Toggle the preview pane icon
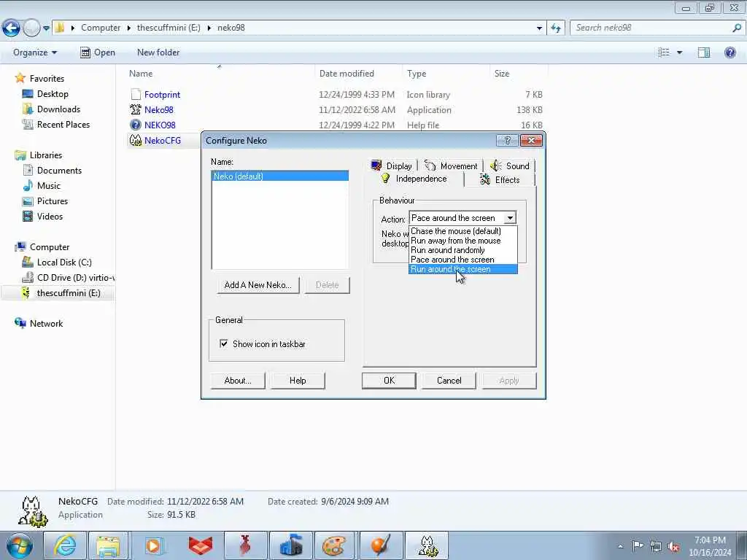This screenshot has height=560, width=747. point(704,52)
